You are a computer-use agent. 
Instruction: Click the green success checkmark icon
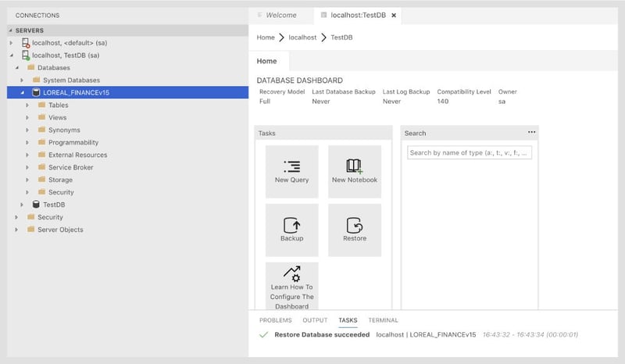[x=263, y=334]
